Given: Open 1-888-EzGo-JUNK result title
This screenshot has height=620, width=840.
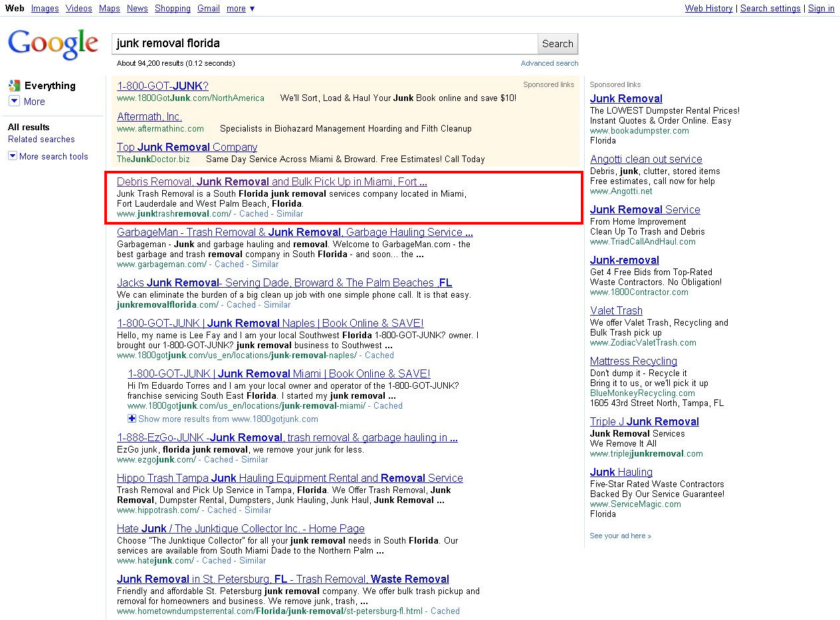Looking at the screenshot, I should click(287, 437).
